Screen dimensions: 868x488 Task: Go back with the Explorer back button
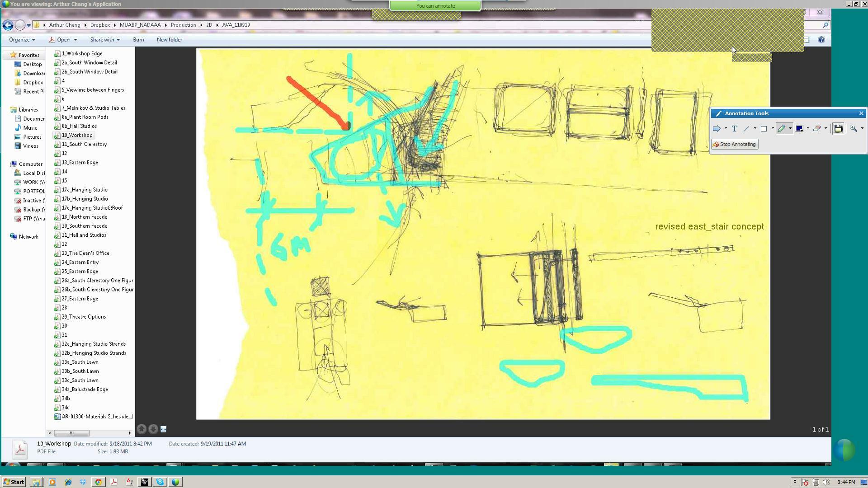tap(8, 25)
